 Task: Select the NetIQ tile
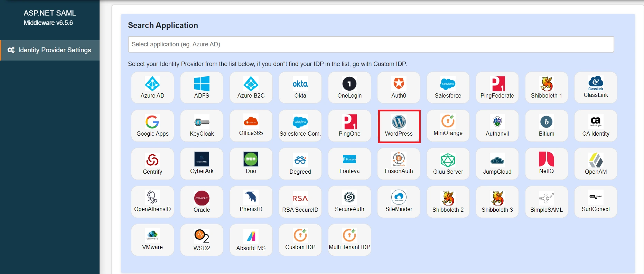click(x=547, y=164)
